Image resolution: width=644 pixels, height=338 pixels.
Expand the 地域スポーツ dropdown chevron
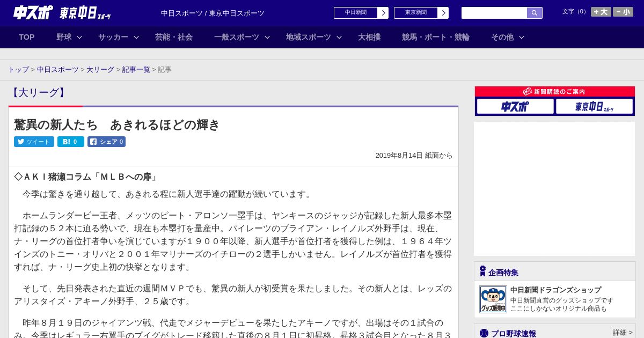point(339,37)
